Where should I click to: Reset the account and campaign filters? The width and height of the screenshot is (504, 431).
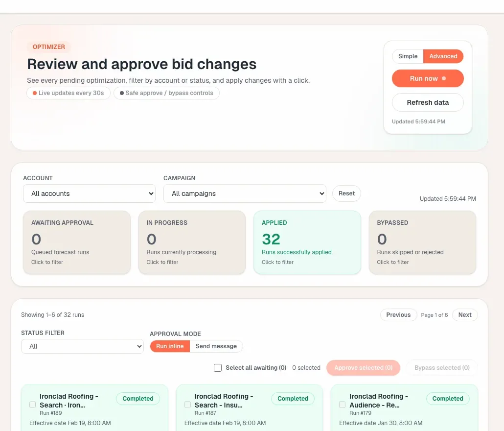point(346,193)
